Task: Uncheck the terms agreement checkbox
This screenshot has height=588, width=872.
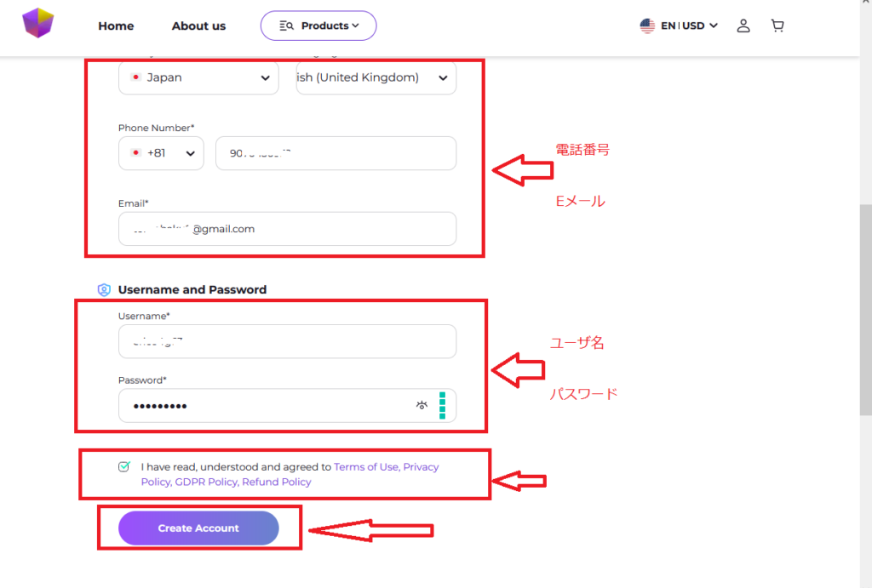Action: coord(124,466)
